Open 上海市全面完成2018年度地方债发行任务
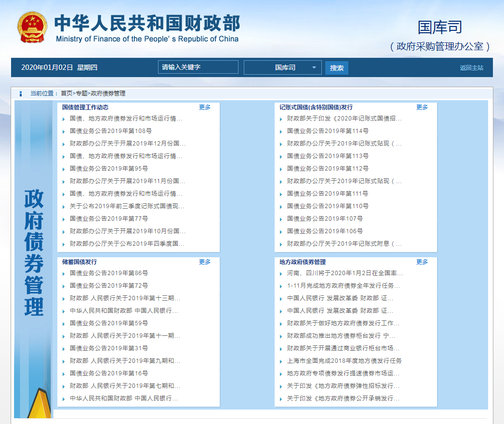504x424 pixels. click(x=344, y=361)
